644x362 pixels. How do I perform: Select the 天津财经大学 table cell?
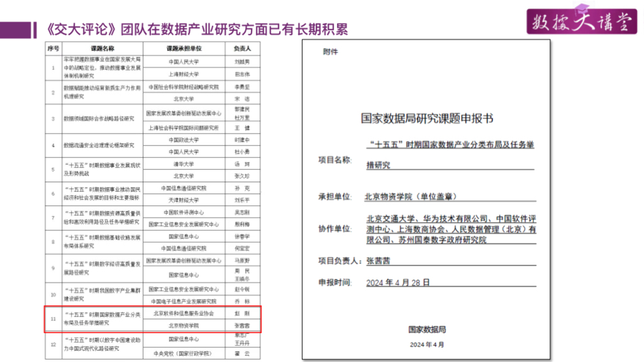click(x=184, y=200)
